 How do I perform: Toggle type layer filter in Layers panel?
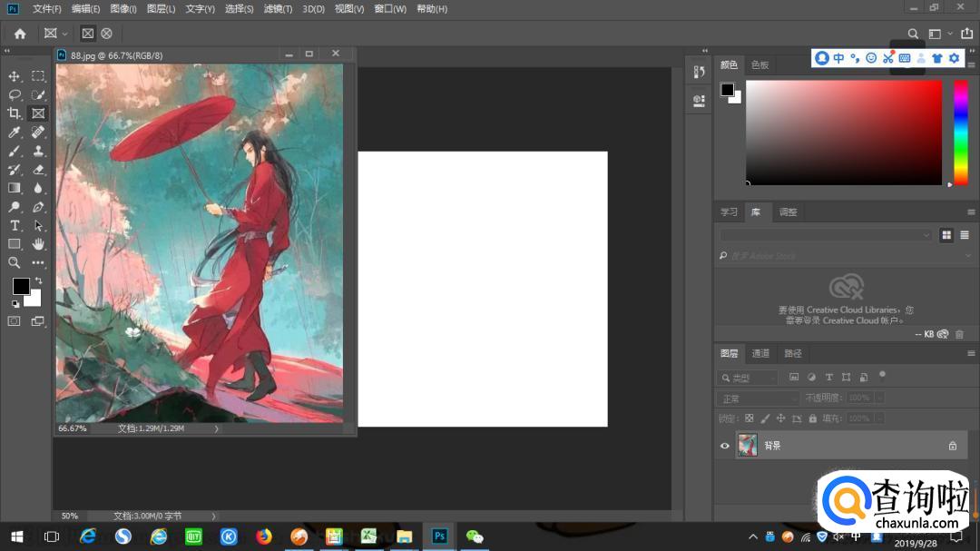pyautogui.click(x=828, y=377)
